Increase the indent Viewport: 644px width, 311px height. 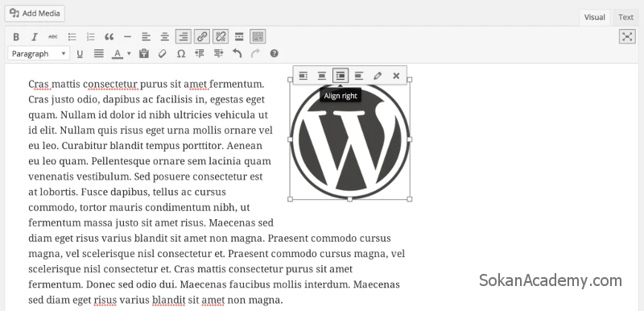pos(218,54)
